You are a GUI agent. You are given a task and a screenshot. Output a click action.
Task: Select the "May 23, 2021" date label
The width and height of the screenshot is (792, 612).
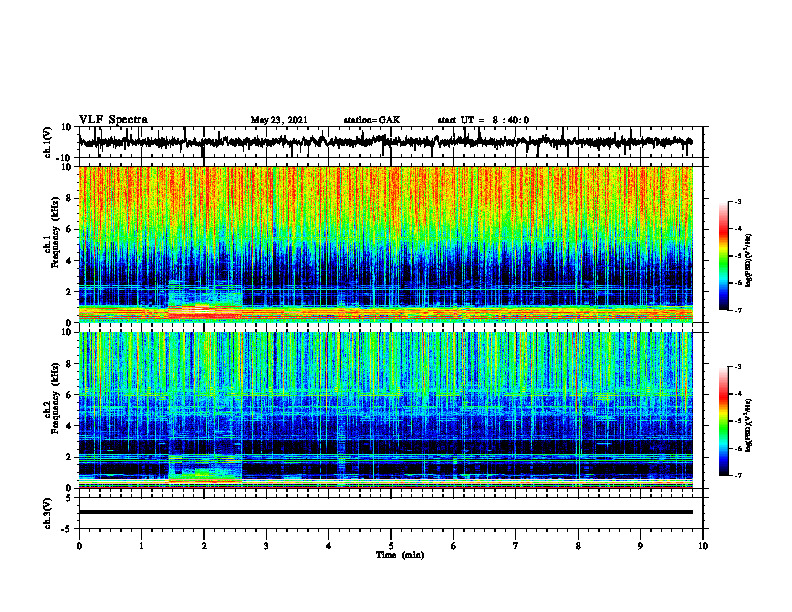coord(279,120)
